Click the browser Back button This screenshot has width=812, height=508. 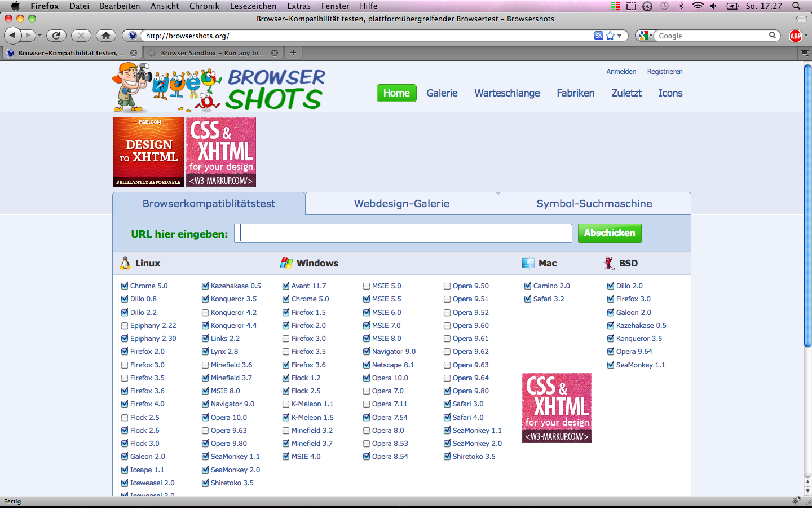13,36
